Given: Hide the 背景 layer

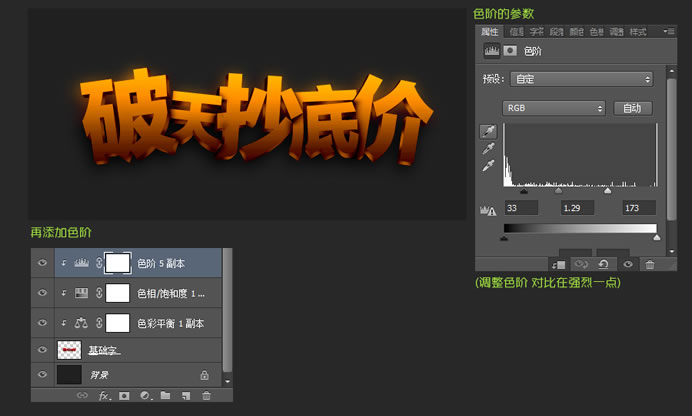Looking at the screenshot, I should pyautogui.click(x=42, y=375).
